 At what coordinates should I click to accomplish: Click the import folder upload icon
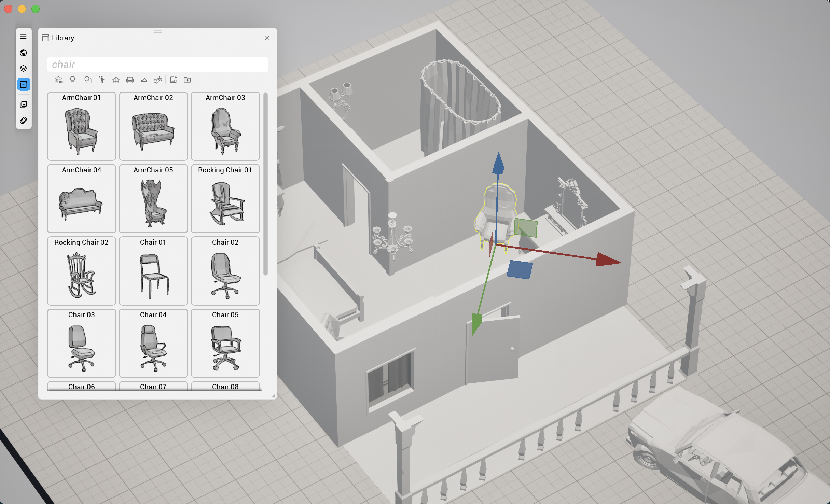coord(187,80)
